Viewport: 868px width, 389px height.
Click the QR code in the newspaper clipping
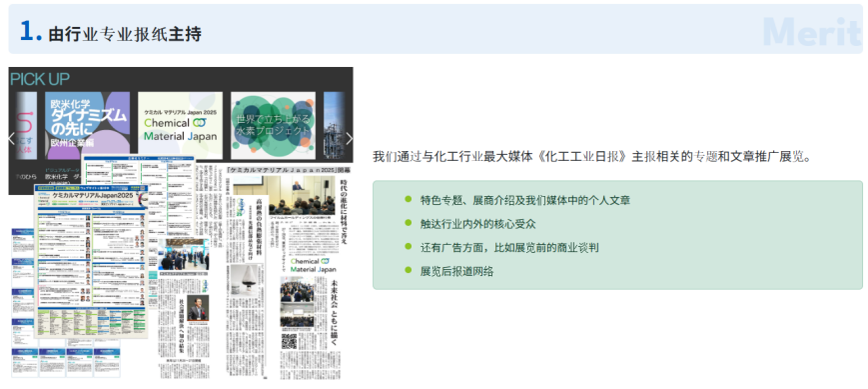click(x=289, y=341)
